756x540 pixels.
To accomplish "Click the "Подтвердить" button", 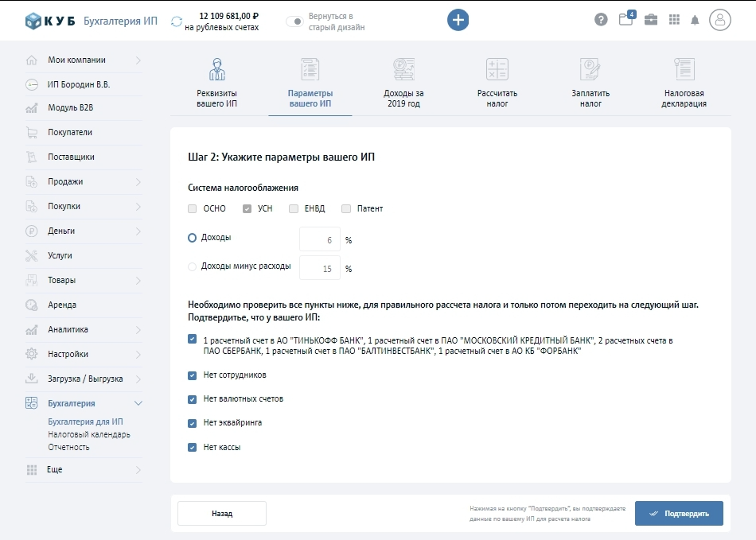I will coord(678,514).
